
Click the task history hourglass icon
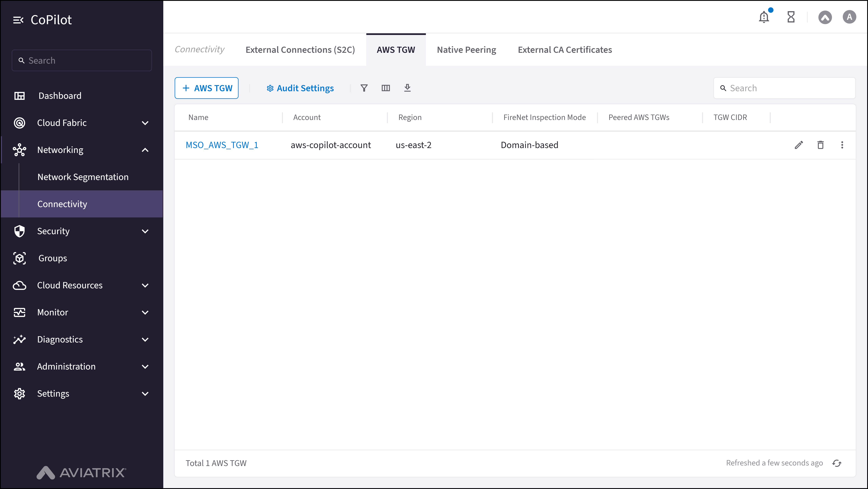pos(791,17)
